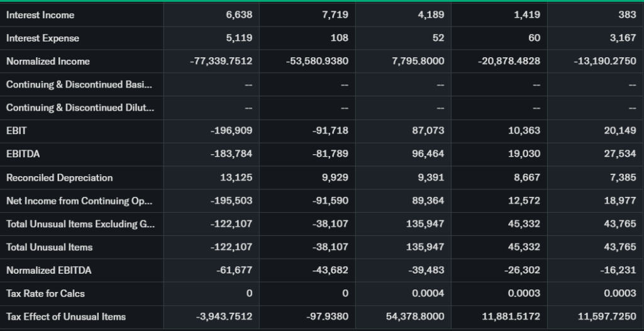The height and width of the screenshot is (331, 644).
Task: Select the Tax Rate for Calcs label
Action: point(45,294)
